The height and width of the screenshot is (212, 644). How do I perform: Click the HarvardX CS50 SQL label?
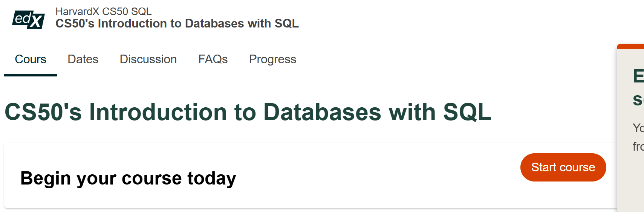103,12
